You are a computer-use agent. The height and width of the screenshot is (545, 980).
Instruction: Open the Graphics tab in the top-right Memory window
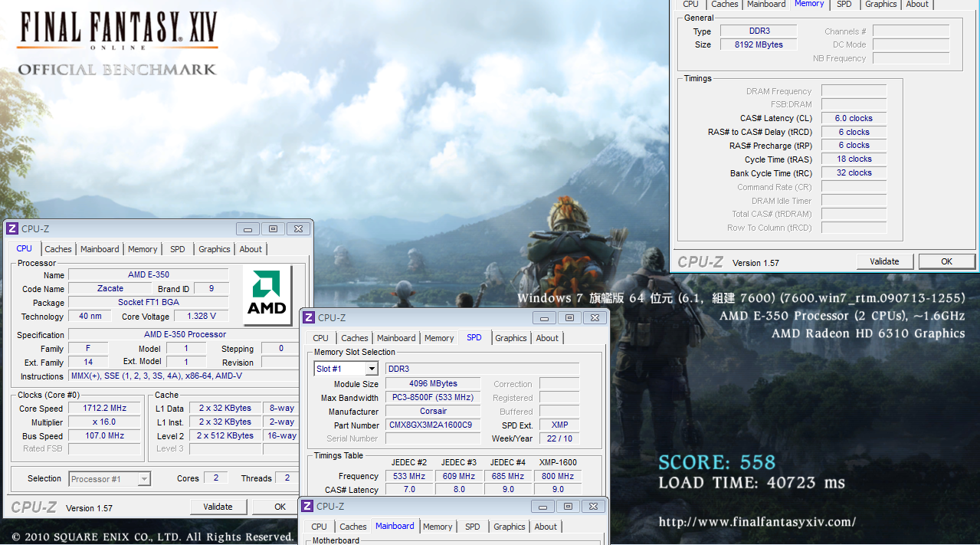pyautogui.click(x=881, y=5)
